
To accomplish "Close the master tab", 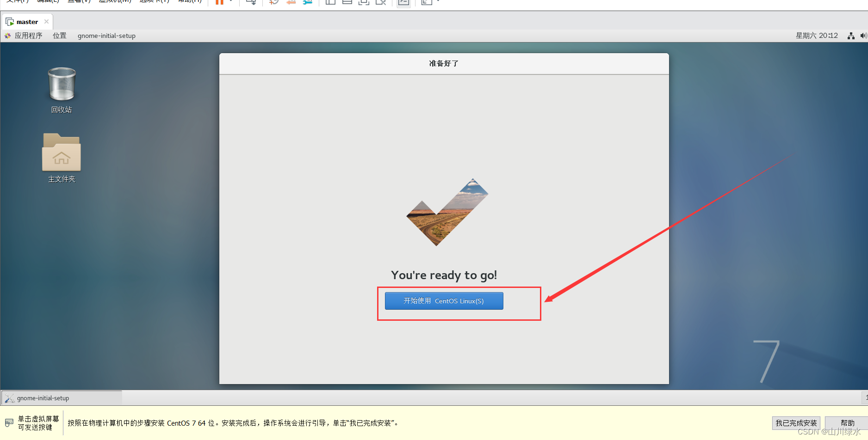I will point(46,22).
